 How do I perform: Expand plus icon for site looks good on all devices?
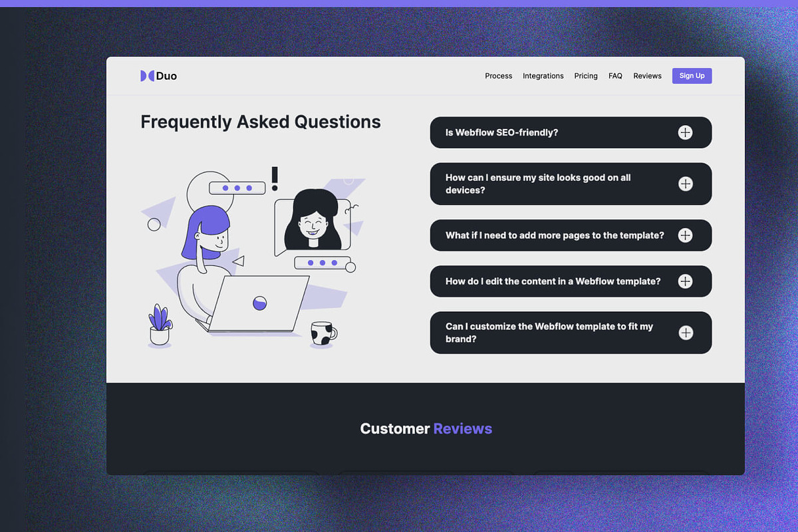[685, 184]
